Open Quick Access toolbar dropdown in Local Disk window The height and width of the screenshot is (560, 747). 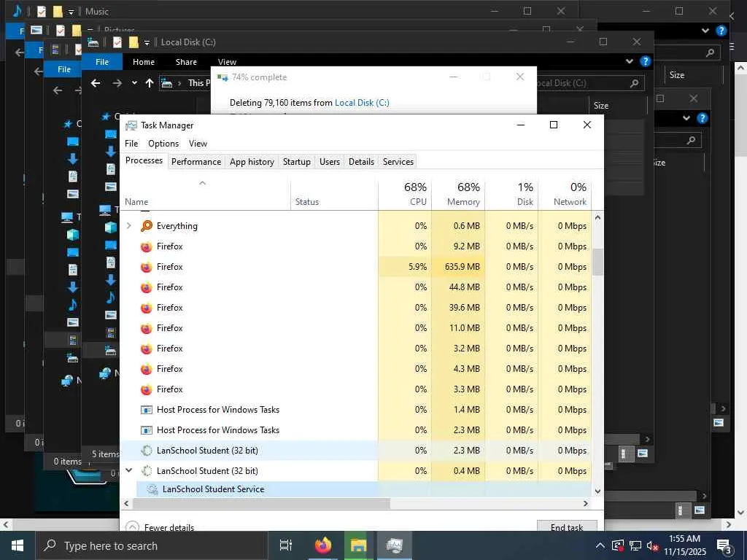pyautogui.click(x=147, y=42)
